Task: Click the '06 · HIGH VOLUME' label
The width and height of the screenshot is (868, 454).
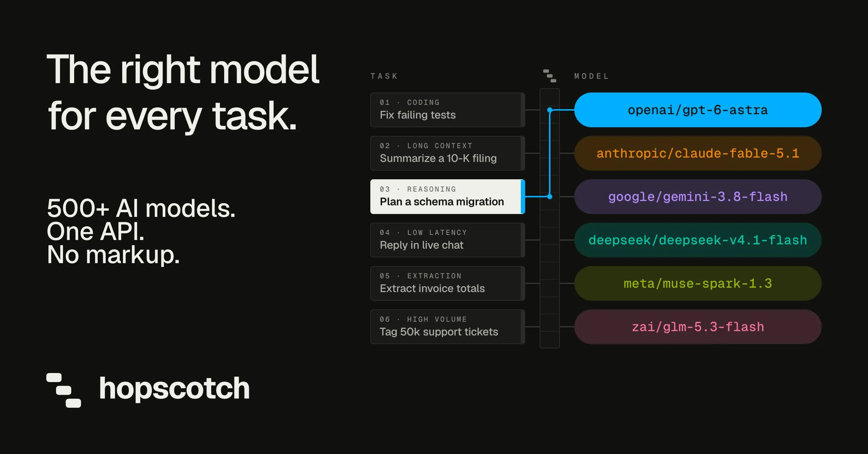Action: click(x=424, y=319)
